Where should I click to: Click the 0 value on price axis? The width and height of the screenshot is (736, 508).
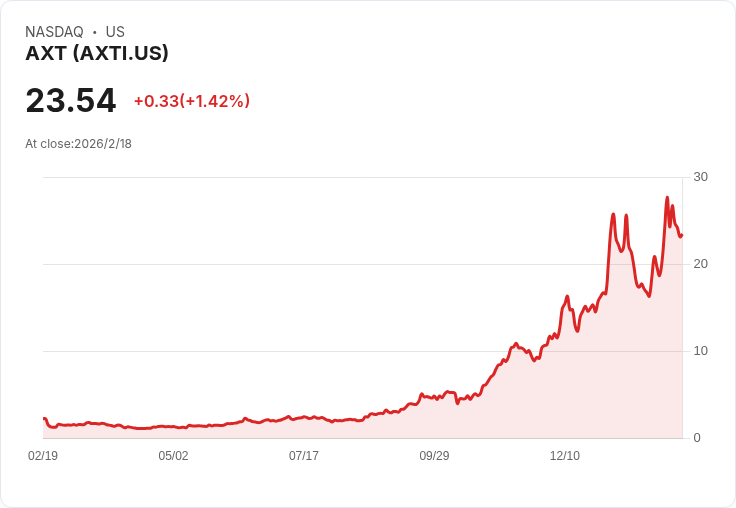pyautogui.click(x=697, y=438)
